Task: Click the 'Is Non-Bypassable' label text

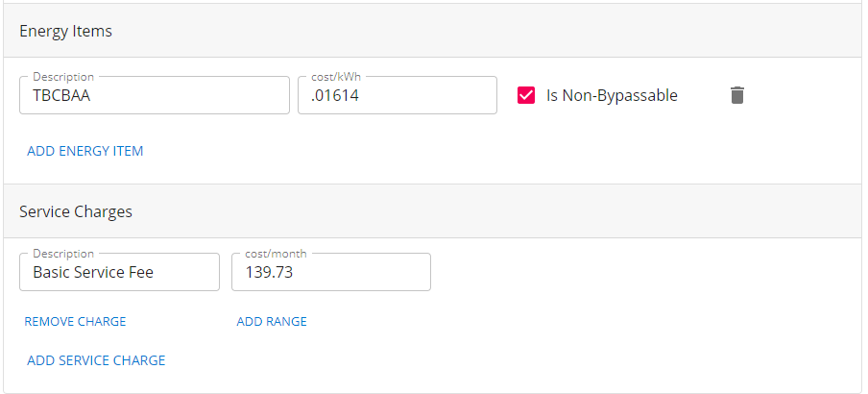Action: click(x=612, y=95)
